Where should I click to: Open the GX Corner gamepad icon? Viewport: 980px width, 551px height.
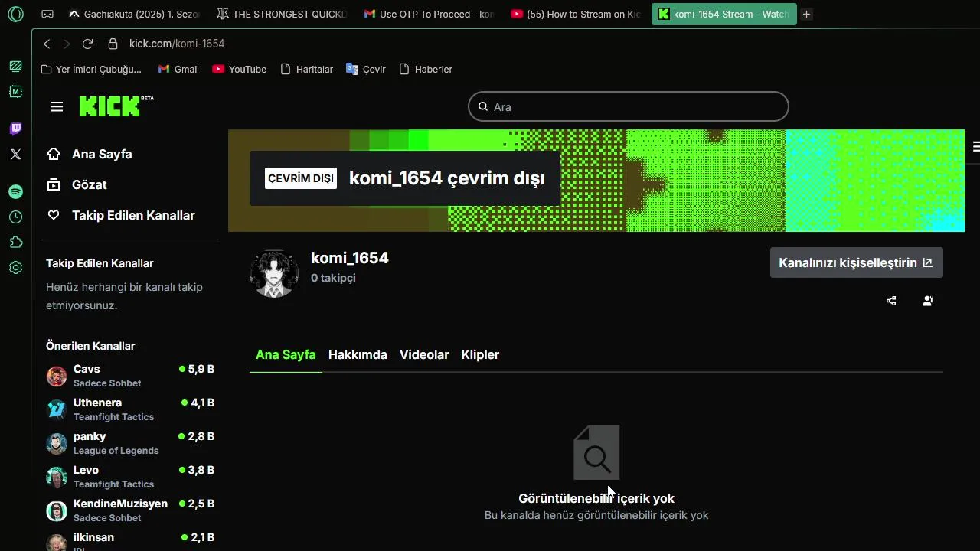pos(47,14)
